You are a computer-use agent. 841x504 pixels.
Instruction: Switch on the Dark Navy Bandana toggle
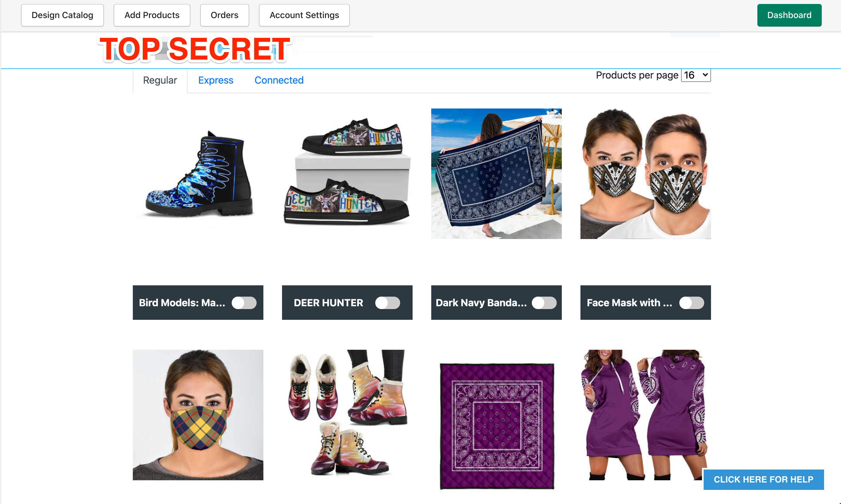pos(544,303)
